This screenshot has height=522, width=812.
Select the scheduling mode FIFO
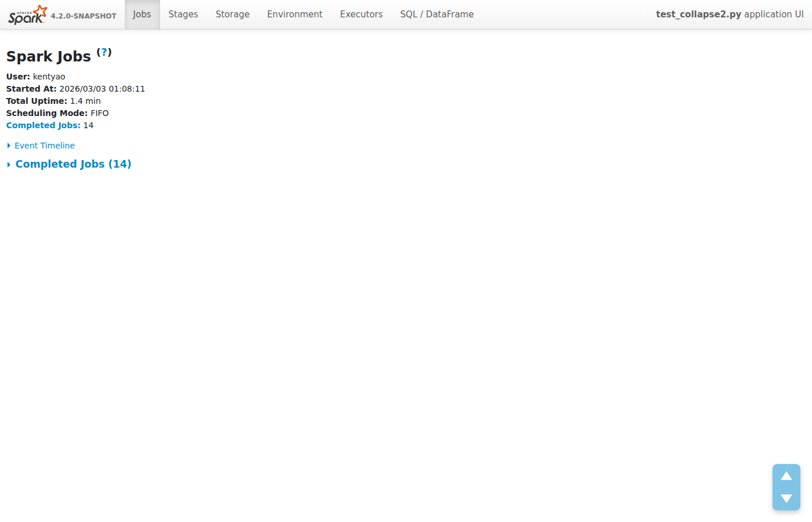click(x=100, y=113)
